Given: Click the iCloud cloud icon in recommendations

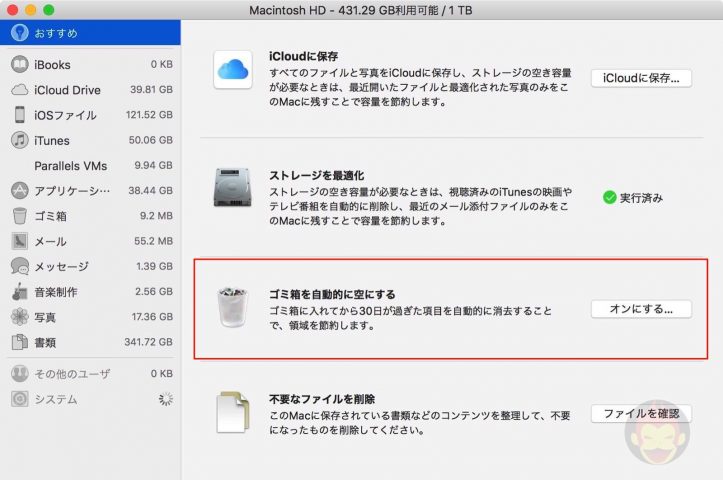Looking at the screenshot, I should point(233,70).
